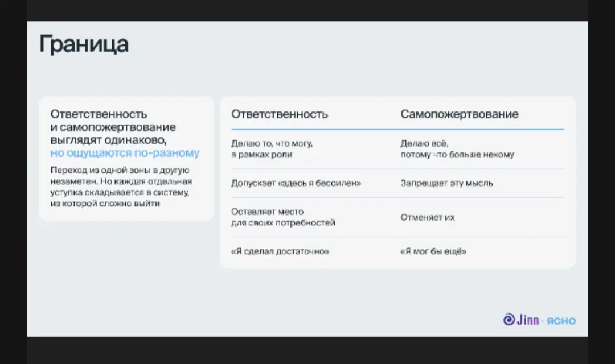Click the cell 'Отменяет их'
Screen dimensions: 615x364
[428, 217]
